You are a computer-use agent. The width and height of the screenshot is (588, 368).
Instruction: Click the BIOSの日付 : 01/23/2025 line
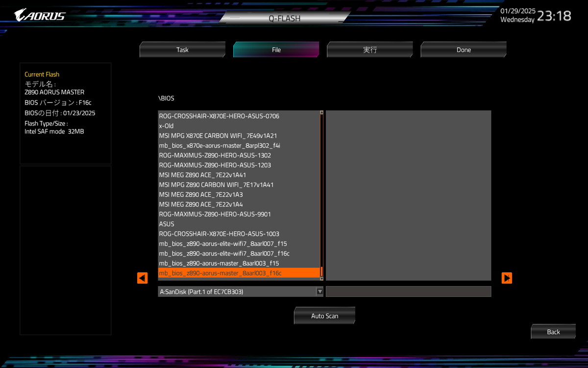(60, 113)
